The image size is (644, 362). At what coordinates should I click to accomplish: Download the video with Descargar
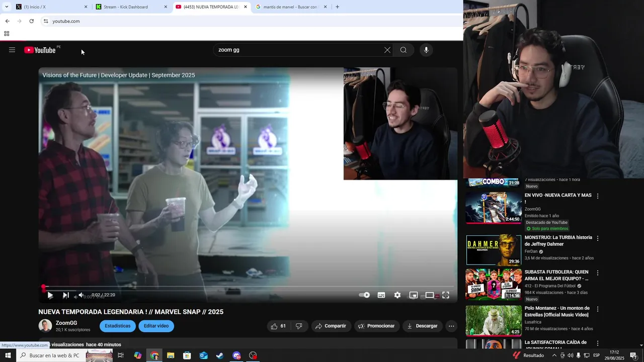coord(422,326)
